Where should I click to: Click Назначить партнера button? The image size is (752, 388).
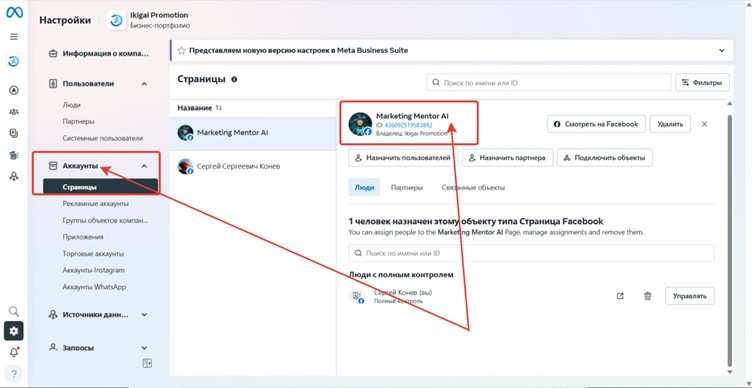(507, 158)
